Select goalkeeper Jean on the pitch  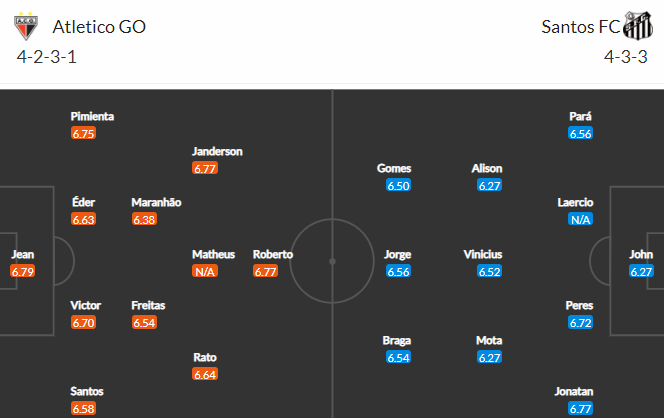(22, 254)
